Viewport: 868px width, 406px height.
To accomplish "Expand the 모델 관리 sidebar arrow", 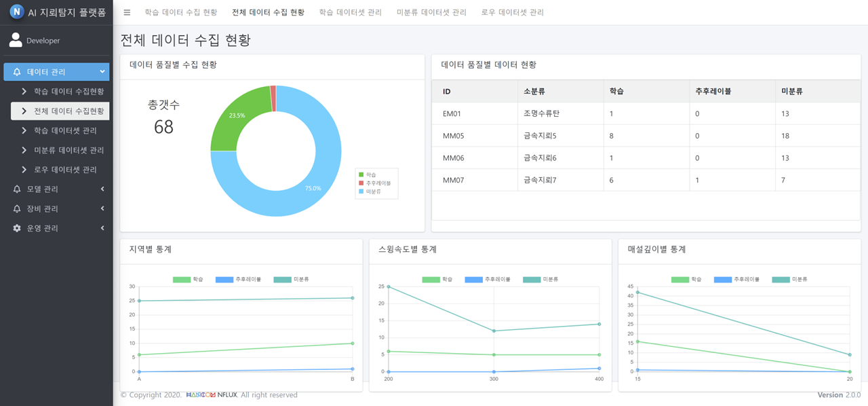I will pyautogui.click(x=102, y=189).
